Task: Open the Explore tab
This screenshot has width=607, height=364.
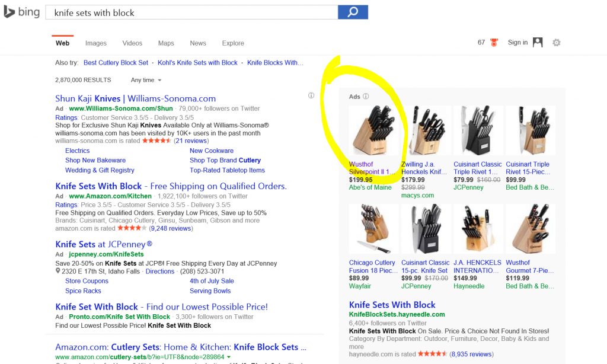Action: [233, 43]
